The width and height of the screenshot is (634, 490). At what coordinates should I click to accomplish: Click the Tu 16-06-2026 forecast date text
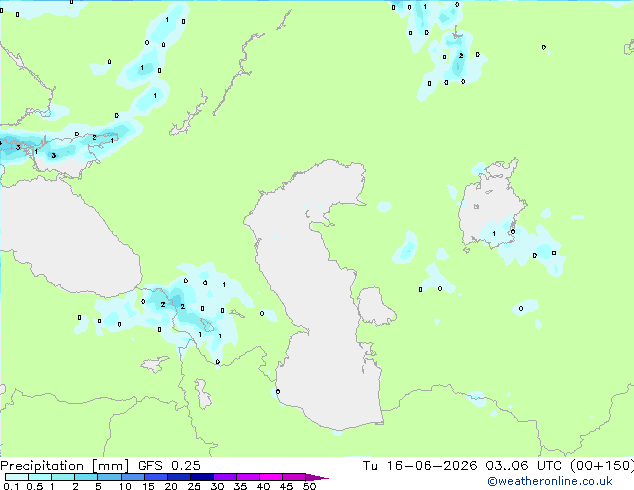pos(420,466)
